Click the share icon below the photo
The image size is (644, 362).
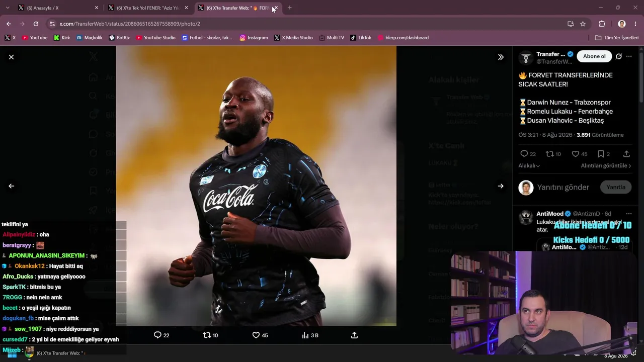(354, 335)
